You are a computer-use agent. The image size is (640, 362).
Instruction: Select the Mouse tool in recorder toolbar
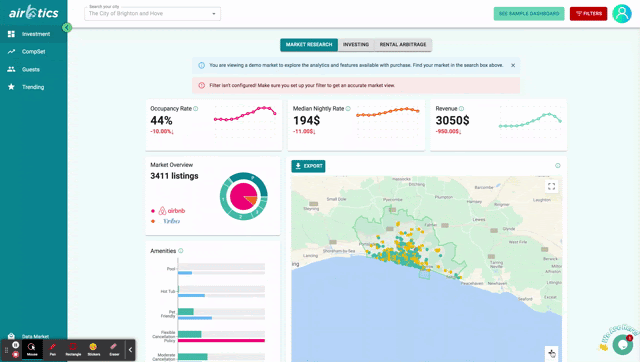pos(32,350)
